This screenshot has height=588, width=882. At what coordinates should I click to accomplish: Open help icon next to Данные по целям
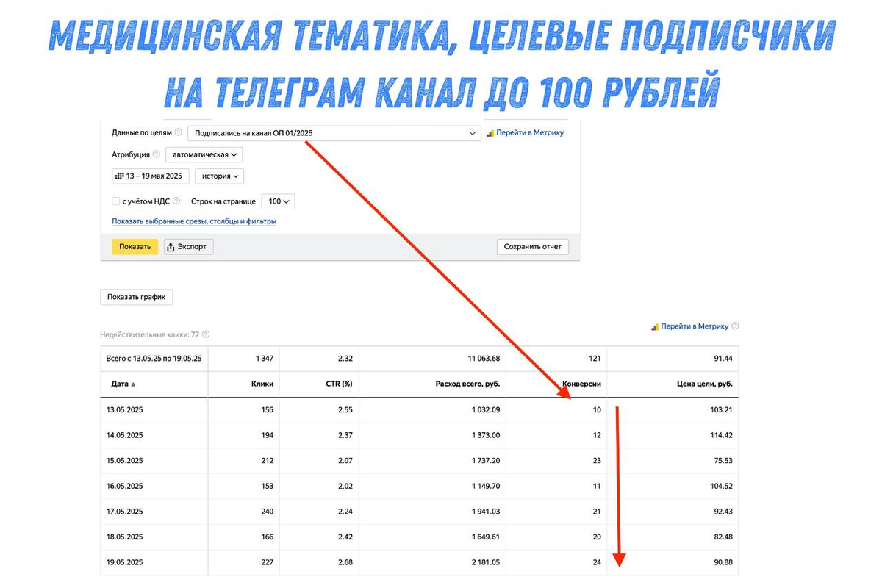pyautogui.click(x=179, y=133)
